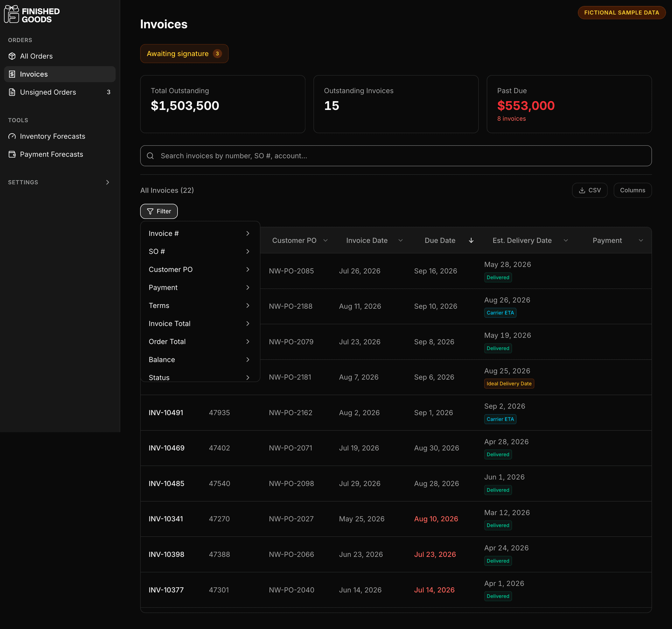Click overdue due date Jul 14, 2026

[434, 590]
